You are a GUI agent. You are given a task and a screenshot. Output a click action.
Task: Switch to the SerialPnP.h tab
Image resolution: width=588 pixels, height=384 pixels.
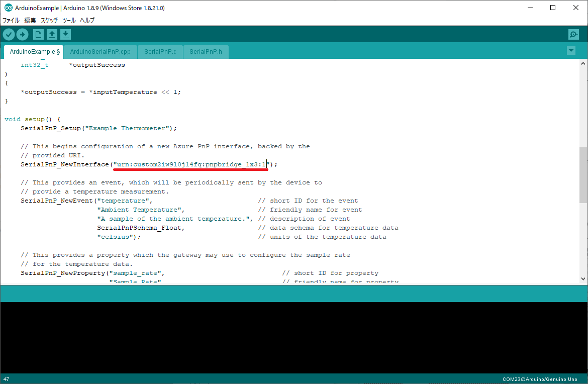206,52
